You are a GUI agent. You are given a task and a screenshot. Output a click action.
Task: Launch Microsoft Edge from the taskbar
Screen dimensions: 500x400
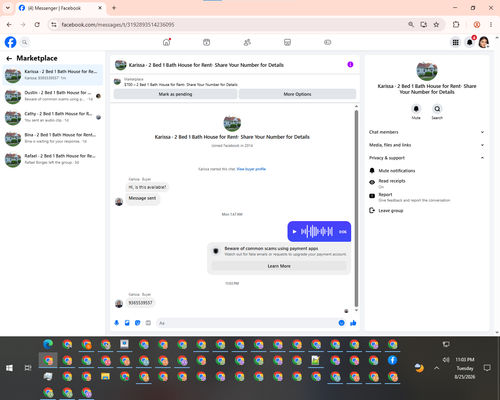pos(48,344)
